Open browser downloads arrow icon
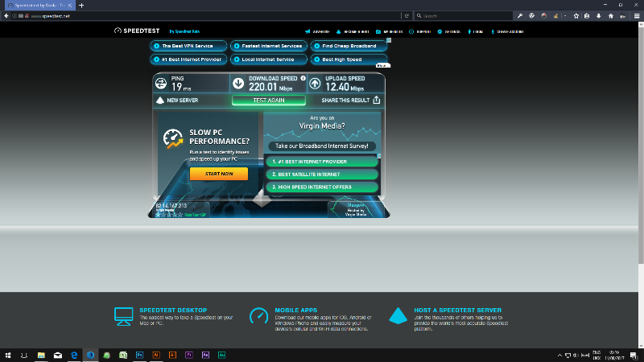 [x=599, y=16]
